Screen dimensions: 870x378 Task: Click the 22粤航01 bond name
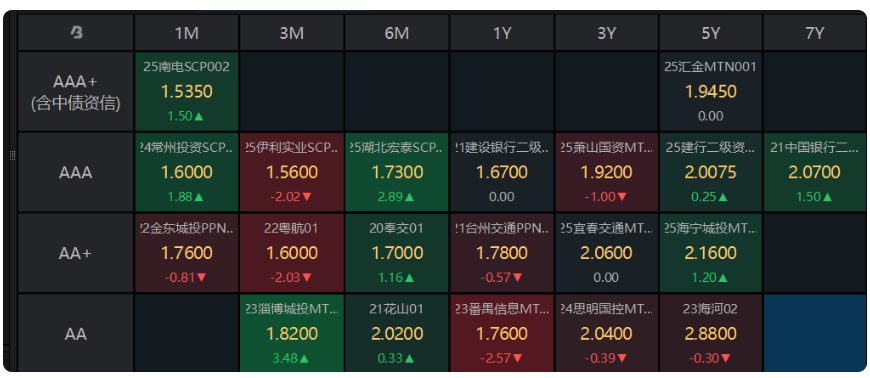pos(292,228)
